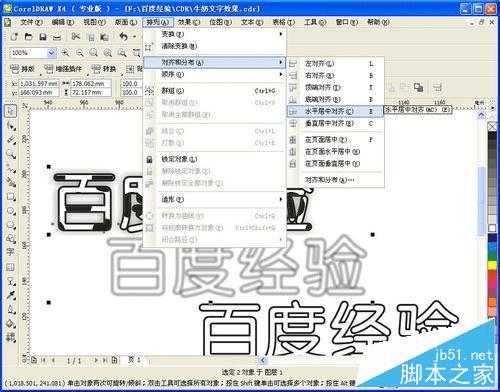Screen dimensions: 500x392
Task: Expand the 变换(T) submenu
Action: pyautogui.click(x=215, y=34)
